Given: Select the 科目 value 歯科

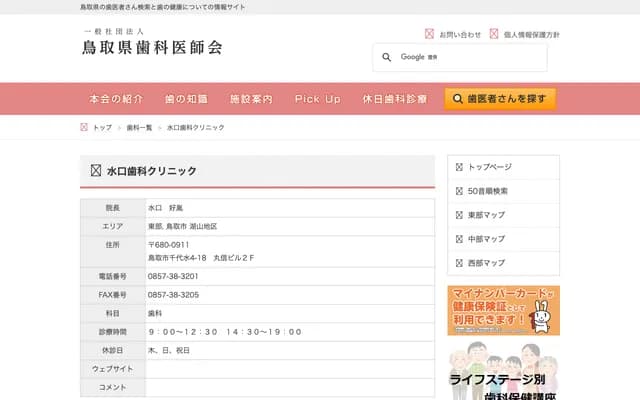Looking at the screenshot, I should [x=155, y=313].
